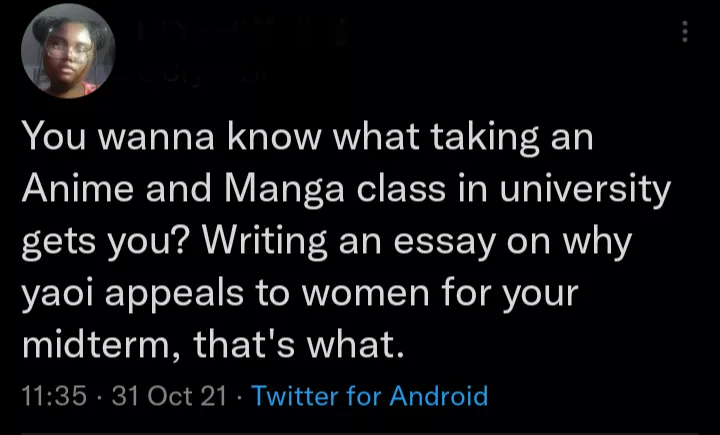Click the 11:35 tweet timestamp
Image resolution: width=720 pixels, height=435 pixels.
(52, 395)
